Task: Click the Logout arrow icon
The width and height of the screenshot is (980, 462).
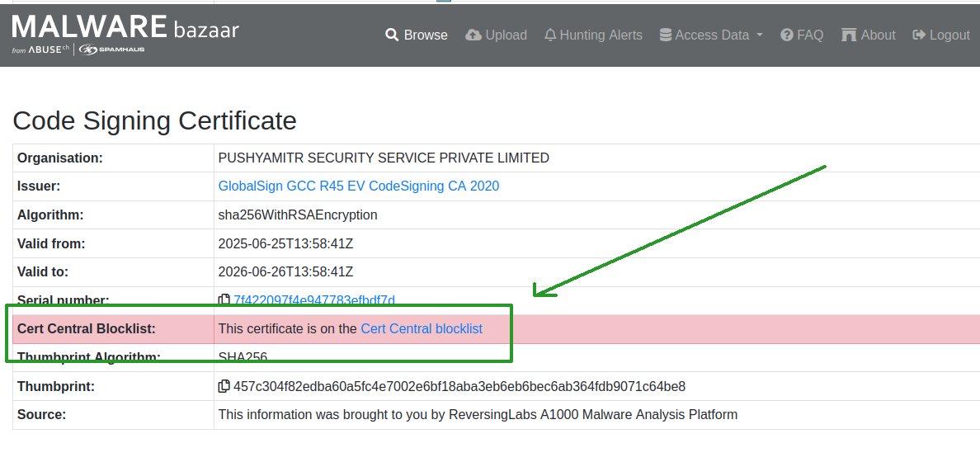Action: click(x=919, y=35)
